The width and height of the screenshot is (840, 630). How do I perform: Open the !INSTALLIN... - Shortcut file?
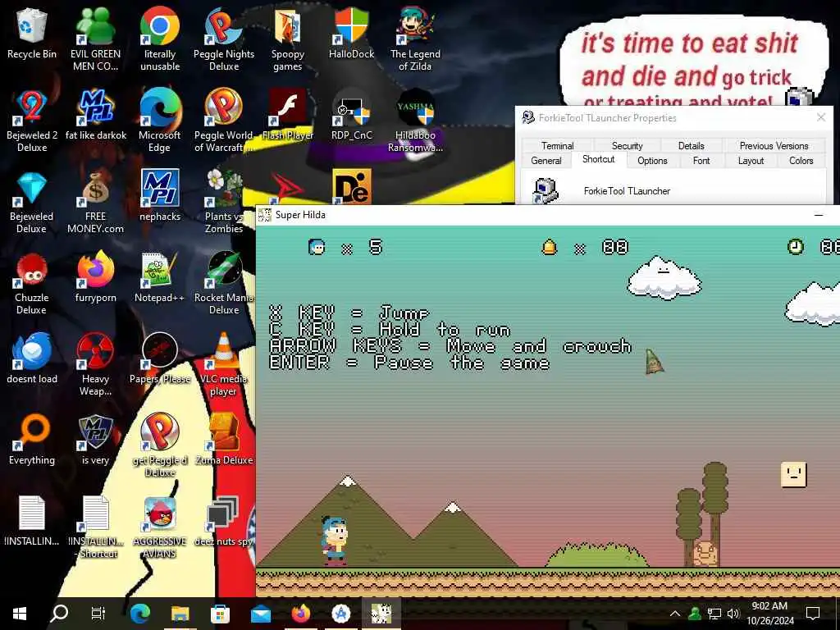click(95, 527)
